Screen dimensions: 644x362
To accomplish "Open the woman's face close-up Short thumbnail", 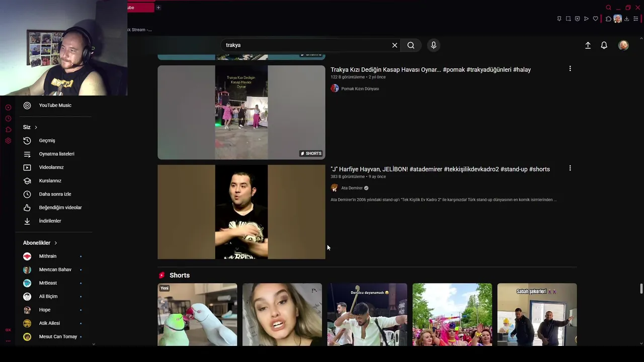I will pos(282,315).
